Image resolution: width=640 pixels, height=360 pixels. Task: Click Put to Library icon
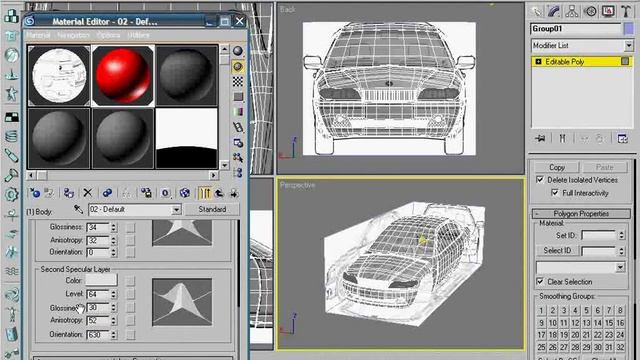click(146, 193)
